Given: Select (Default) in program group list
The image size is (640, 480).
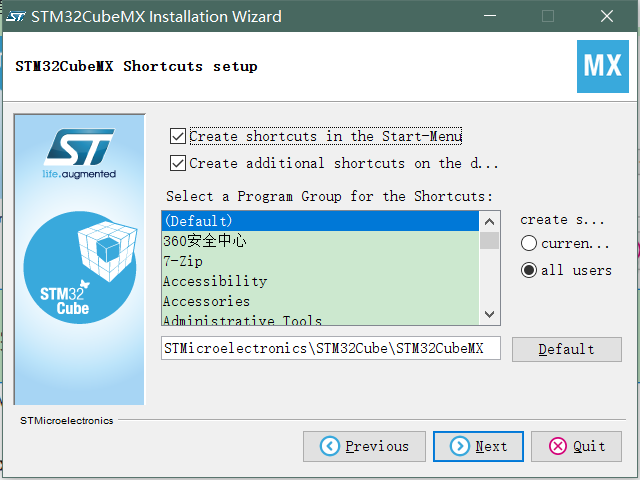Looking at the screenshot, I should [x=320, y=221].
